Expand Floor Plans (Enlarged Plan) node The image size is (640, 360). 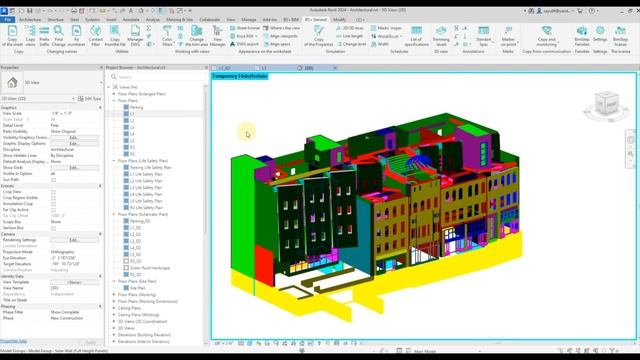[114, 94]
